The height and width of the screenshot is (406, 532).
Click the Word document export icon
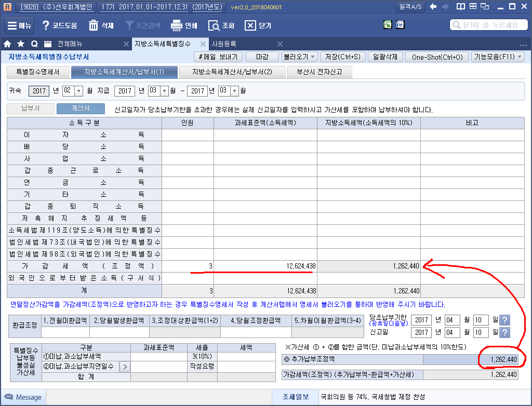coord(400,25)
